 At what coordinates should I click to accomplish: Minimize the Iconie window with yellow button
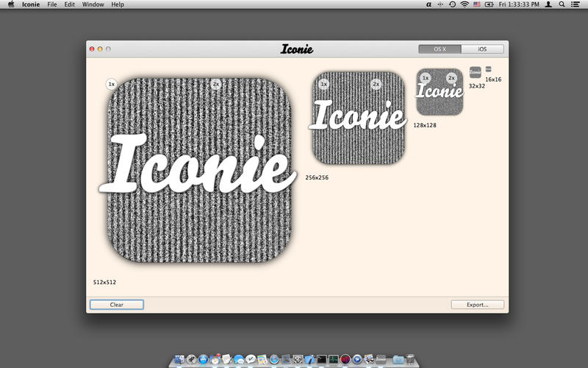[100, 49]
